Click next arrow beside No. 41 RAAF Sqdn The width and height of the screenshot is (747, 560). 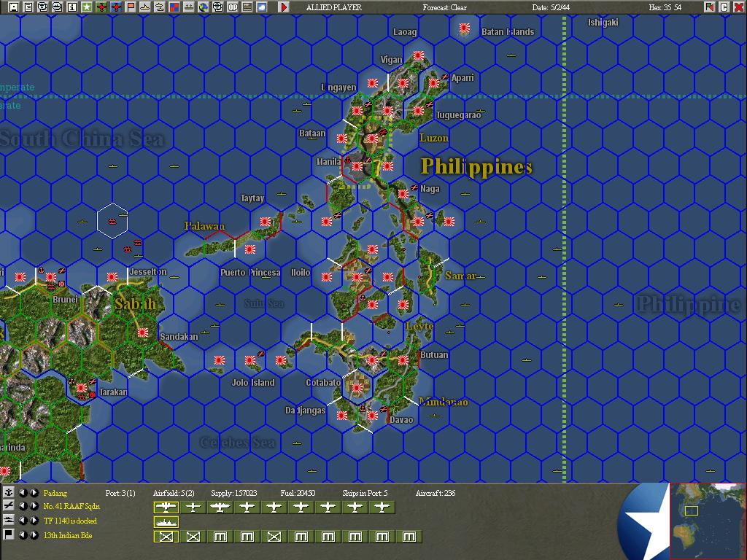point(34,506)
